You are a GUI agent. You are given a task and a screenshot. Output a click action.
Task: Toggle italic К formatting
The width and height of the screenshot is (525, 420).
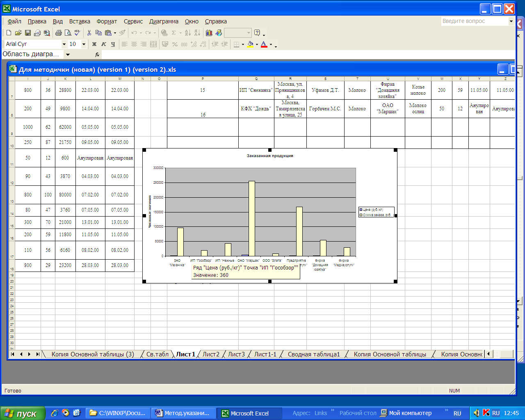104,44
